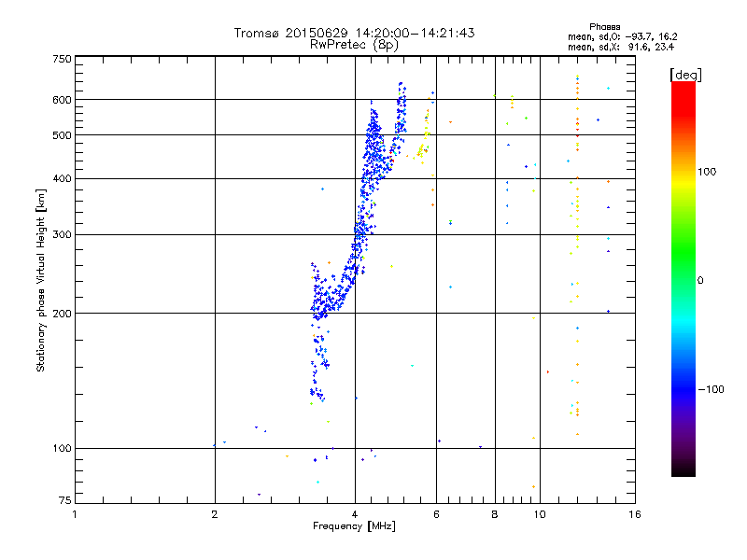
Task: Pick the black bottom of the colorbar
Action: pyautogui.click(x=684, y=469)
